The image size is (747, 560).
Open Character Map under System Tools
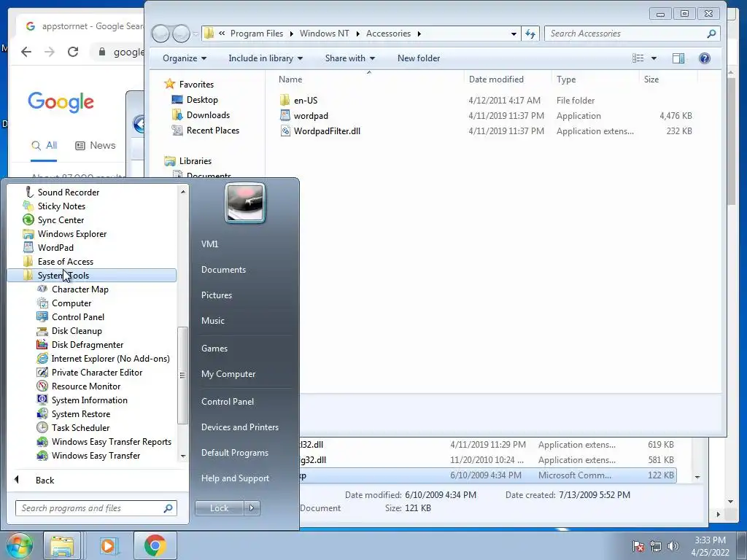pyautogui.click(x=80, y=289)
